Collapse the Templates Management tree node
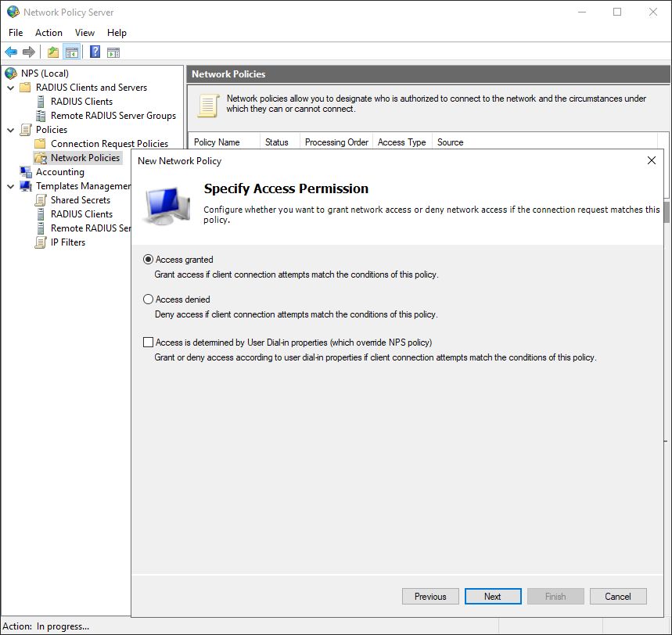672x635 pixels. tap(11, 186)
